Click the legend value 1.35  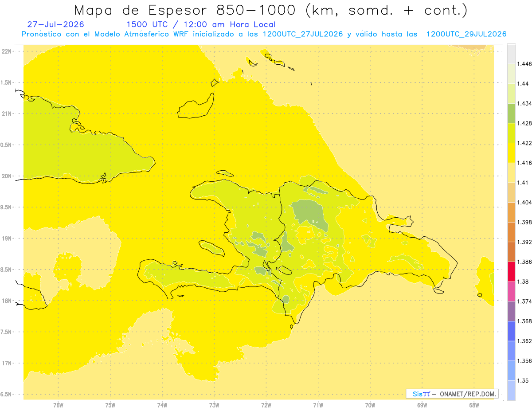[x=523, y=380]
